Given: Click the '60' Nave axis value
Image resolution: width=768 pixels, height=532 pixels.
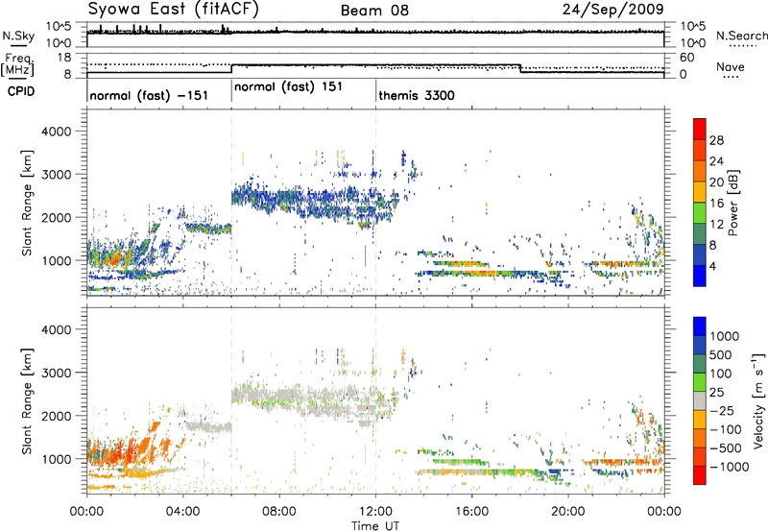Looking at the screenshot, I should [687, 58].
